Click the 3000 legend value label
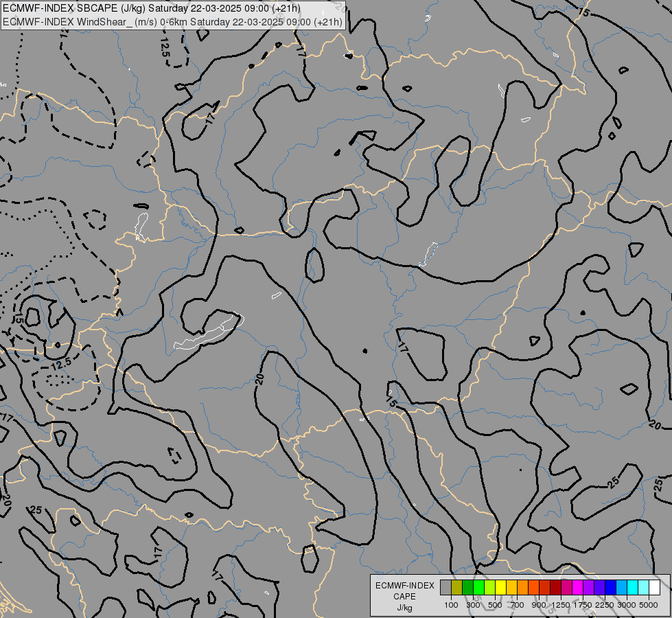This screenshot has width=672, height=618. 627,605
